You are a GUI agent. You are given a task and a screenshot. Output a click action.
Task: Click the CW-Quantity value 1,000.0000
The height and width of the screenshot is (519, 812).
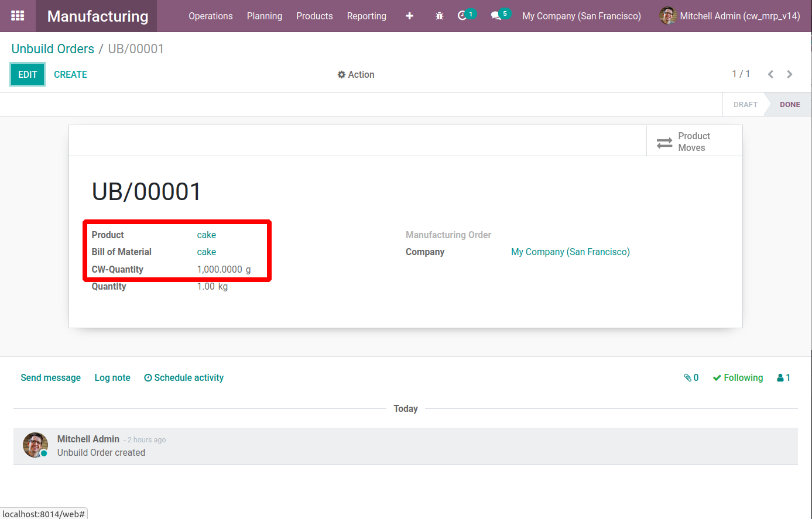(220, 270)
